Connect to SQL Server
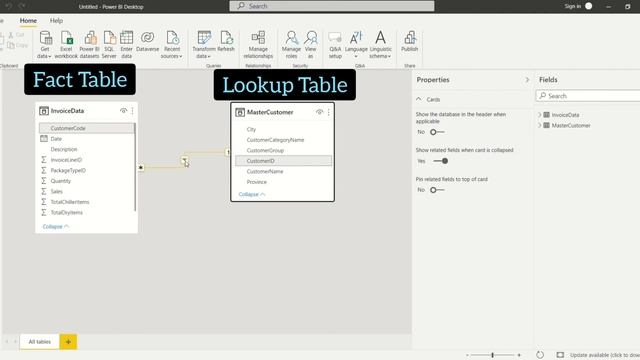 tap(109, 44)
